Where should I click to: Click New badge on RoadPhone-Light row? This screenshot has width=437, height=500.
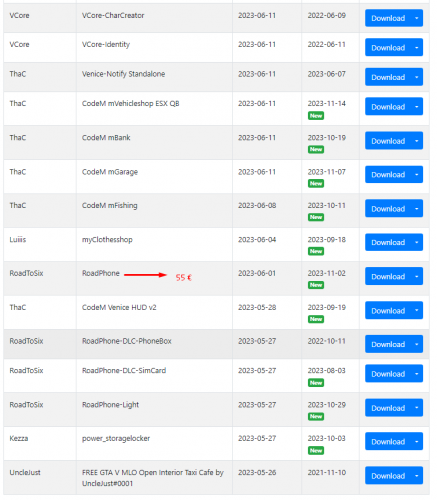coord(316,416)
